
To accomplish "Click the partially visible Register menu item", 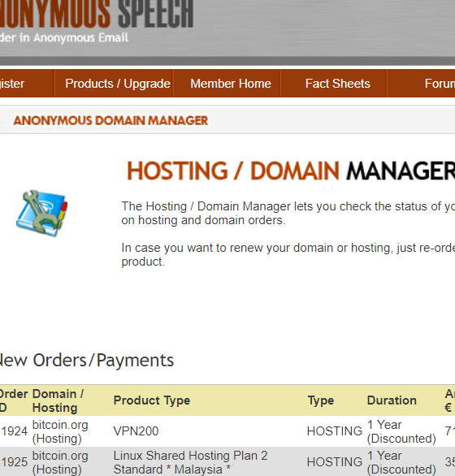I will (12, 84).
